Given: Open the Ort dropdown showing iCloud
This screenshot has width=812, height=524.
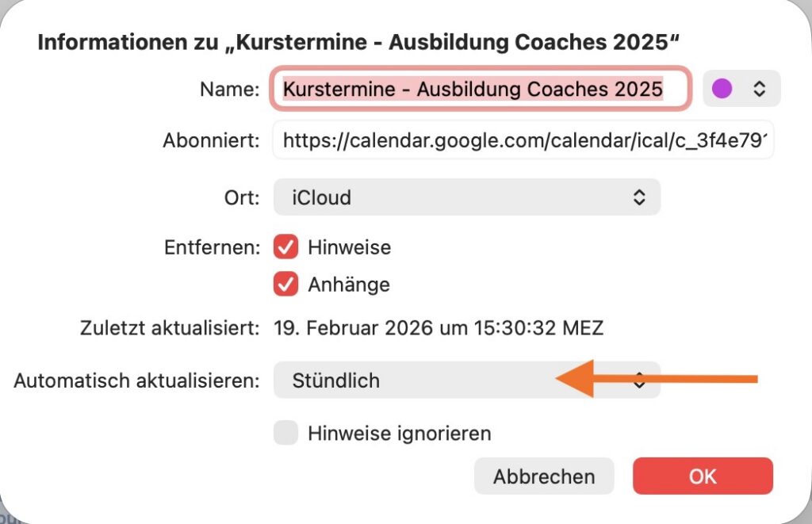Looking at the screenshot, I should pyautogui.click(x=466, y=197).
